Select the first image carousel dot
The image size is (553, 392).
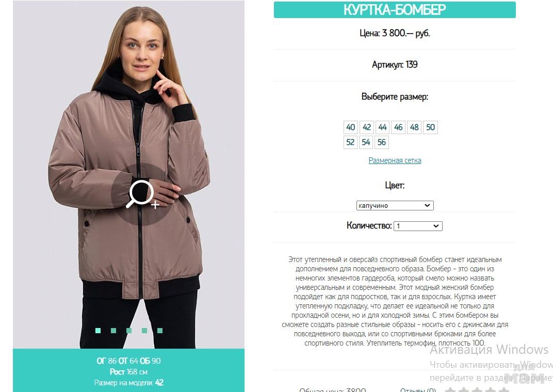[x=98, y=330]
